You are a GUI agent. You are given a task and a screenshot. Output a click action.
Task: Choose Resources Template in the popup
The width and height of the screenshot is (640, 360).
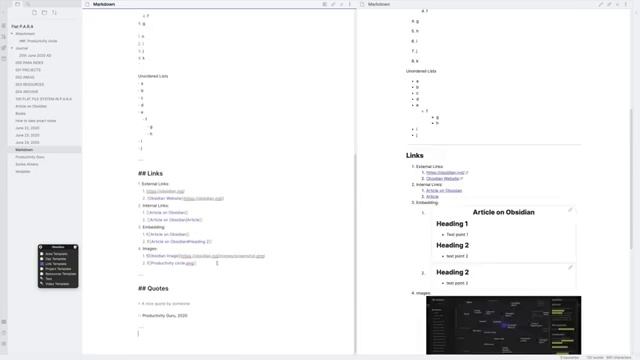click(x=58, y=274)
